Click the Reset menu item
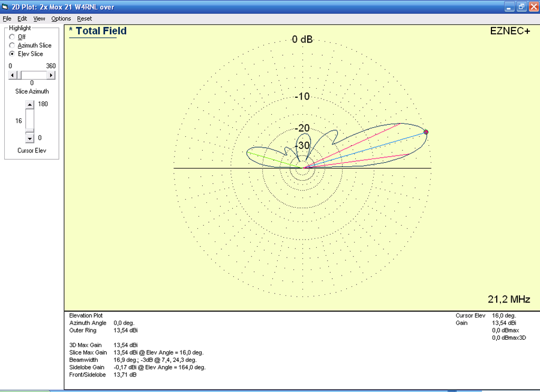The width and height of the screenshot is (540, 392). [85, 19]
